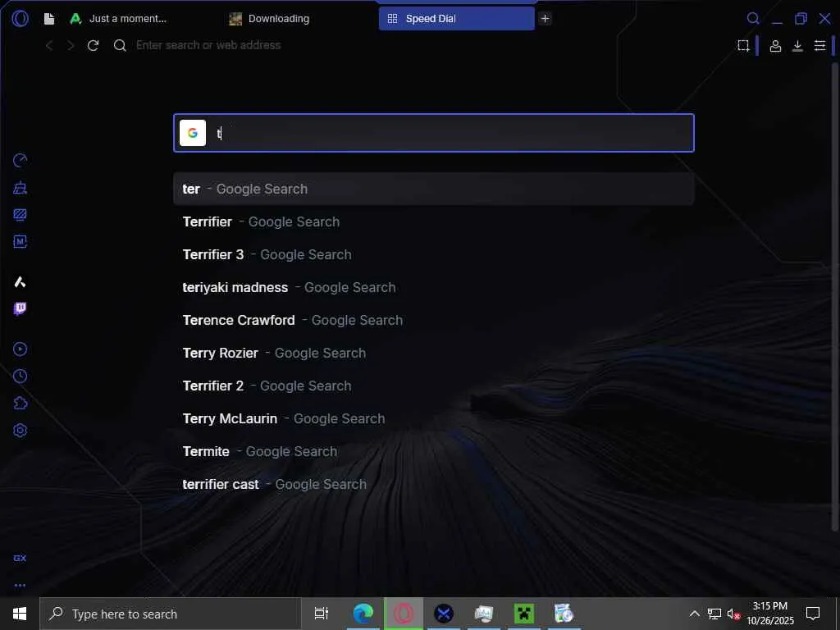Take a snapshot with the capture icon

click(743, 46)
